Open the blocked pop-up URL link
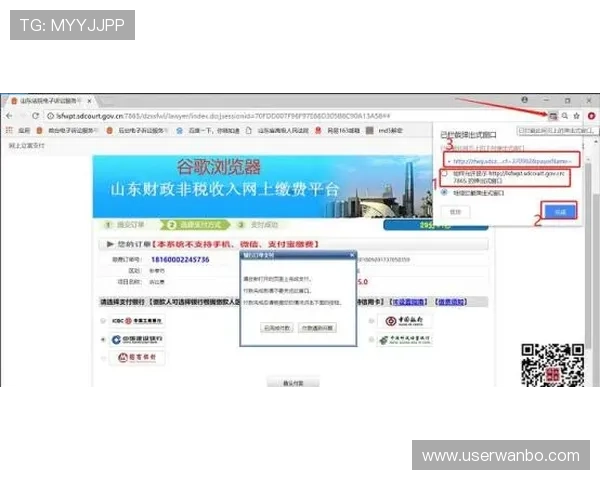The height and width of the screenshot is (480, 600). 511,161
